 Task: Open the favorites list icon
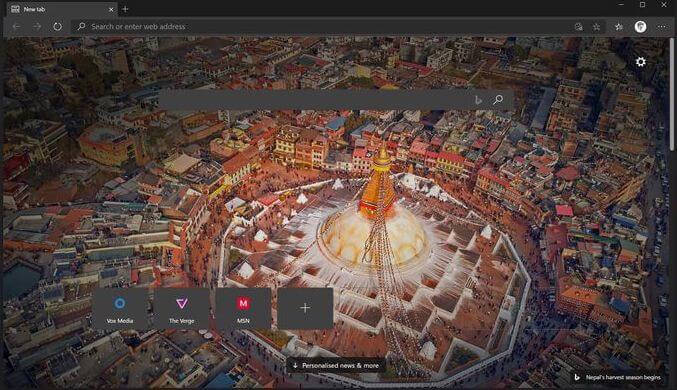click(619, 27)
